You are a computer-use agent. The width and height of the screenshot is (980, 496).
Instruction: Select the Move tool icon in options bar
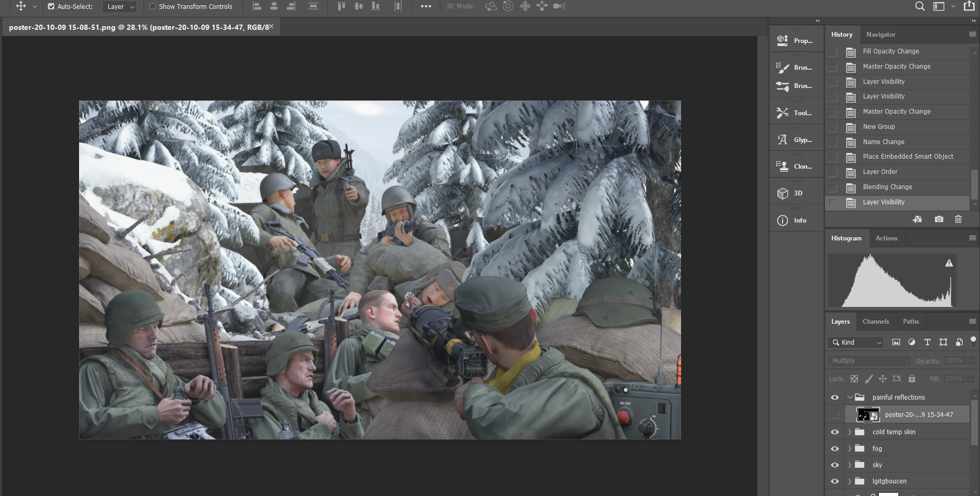point(21,6)
